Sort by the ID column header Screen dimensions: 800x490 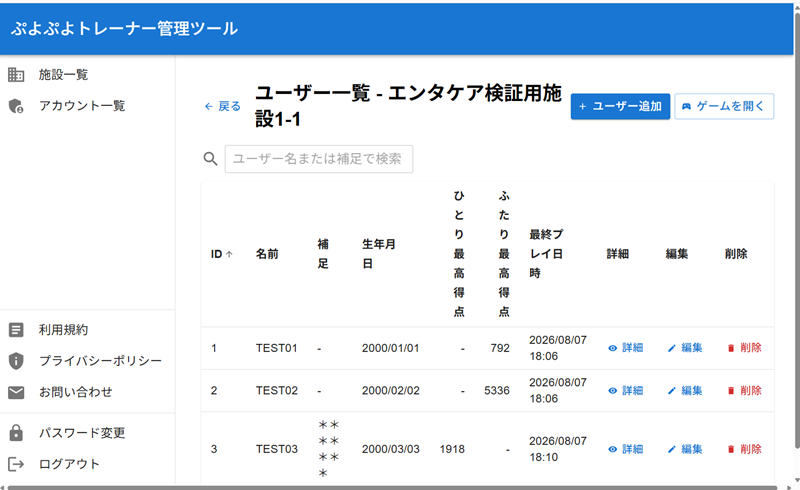coord(221,254)
